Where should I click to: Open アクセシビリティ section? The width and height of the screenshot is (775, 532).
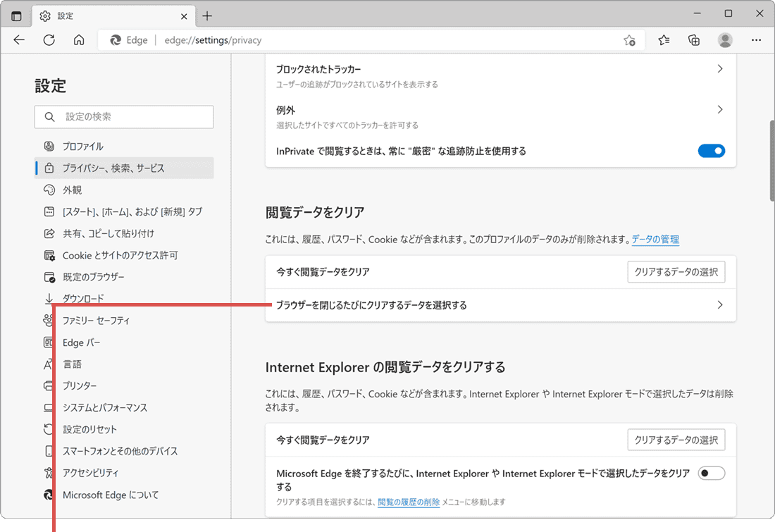click(124, 474)
